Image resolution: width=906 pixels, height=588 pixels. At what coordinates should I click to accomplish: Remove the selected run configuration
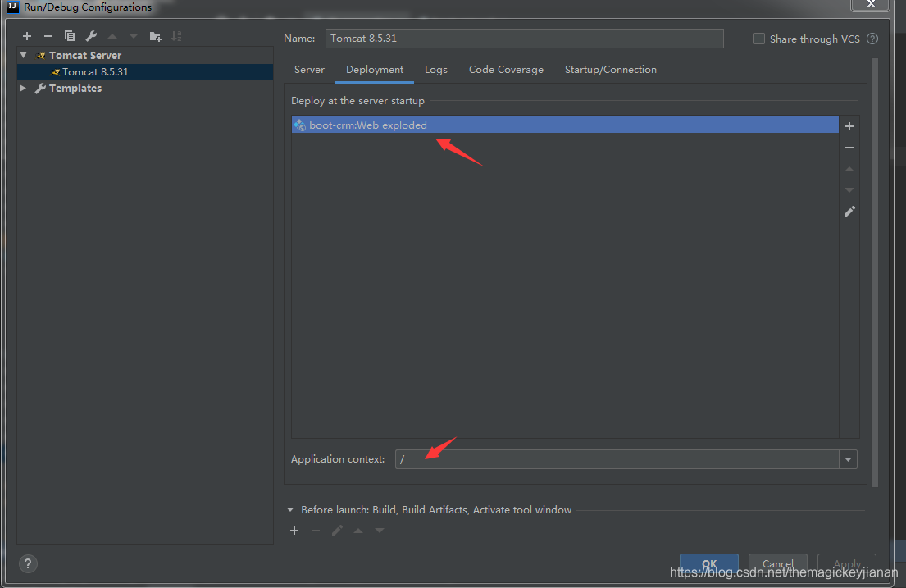coord(48,36)
